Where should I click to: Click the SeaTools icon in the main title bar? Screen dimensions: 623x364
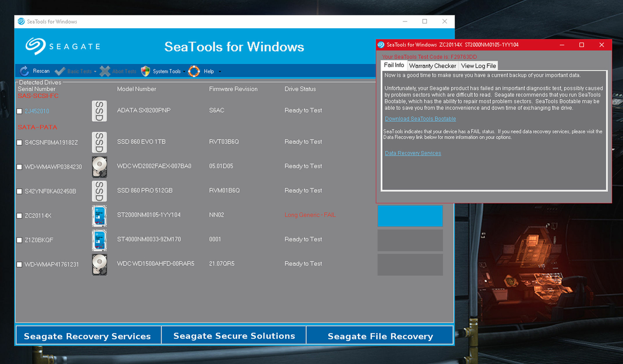(21, 21)
